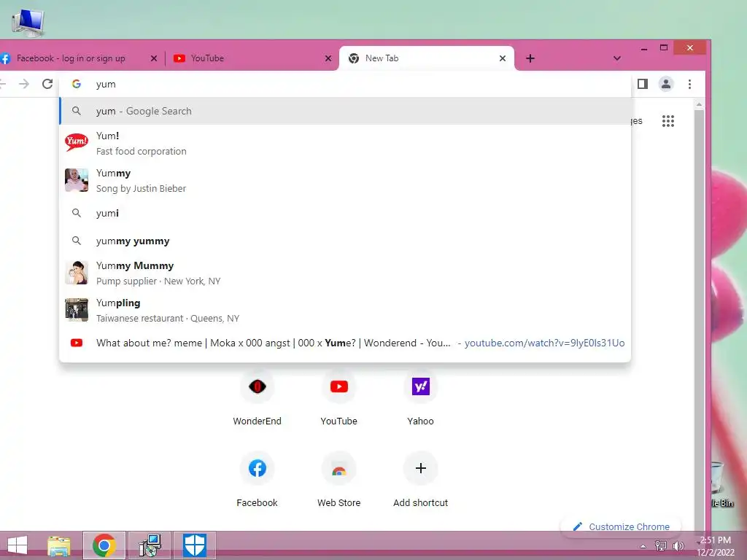Click the Chrome taskbar icon
The height and width of the screenshot is (560, 747).
pyautogui.click(x=104, y=545)
